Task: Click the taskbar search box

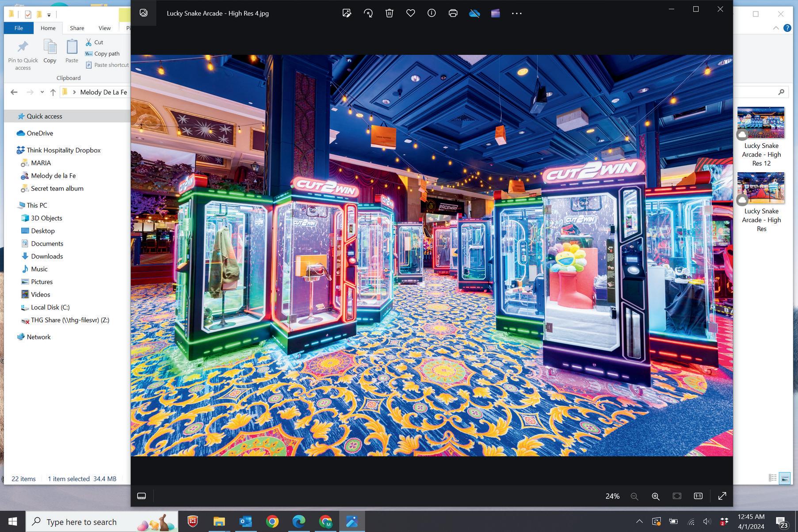Action: coord(102,522)
